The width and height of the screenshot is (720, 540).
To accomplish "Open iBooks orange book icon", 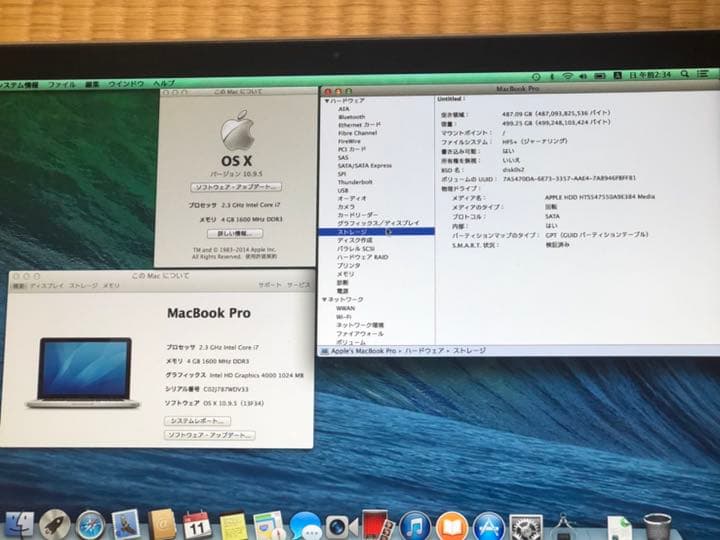I will click(452, 526).
